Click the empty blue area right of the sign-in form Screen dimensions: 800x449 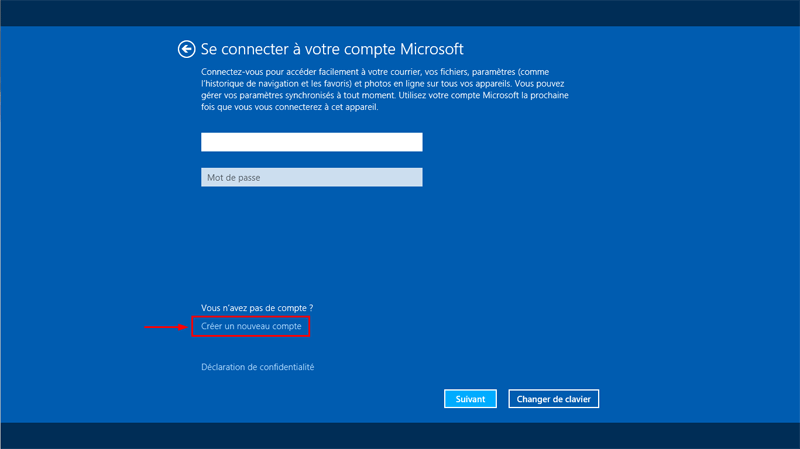coord(680,220)
